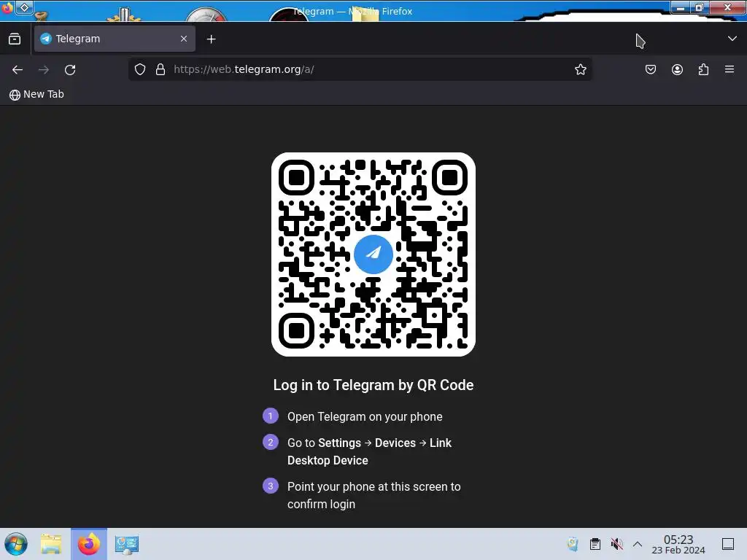Click the 'Log in to Telegram by QR Code' heading
Screen dimensions: 747x560
point(373,385)
